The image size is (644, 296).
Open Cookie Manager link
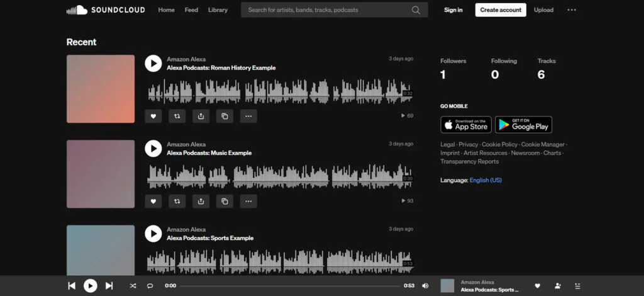pos(543,144)
